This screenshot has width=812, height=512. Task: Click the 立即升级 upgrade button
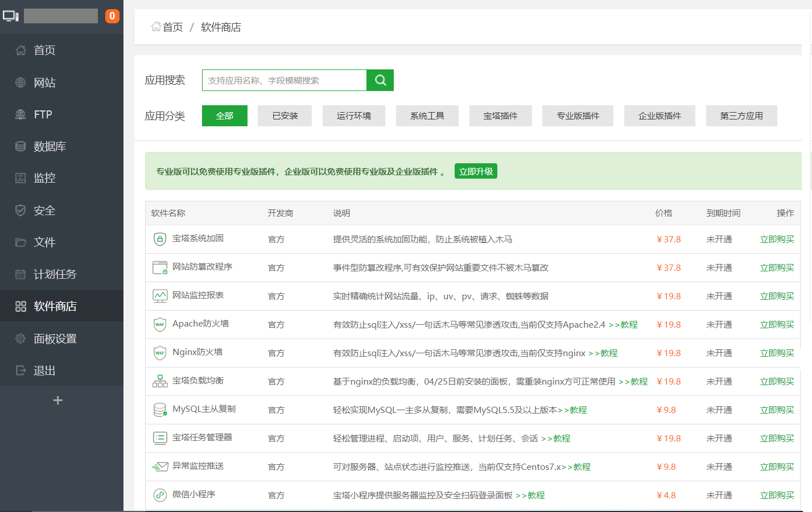tap(476, 171)
